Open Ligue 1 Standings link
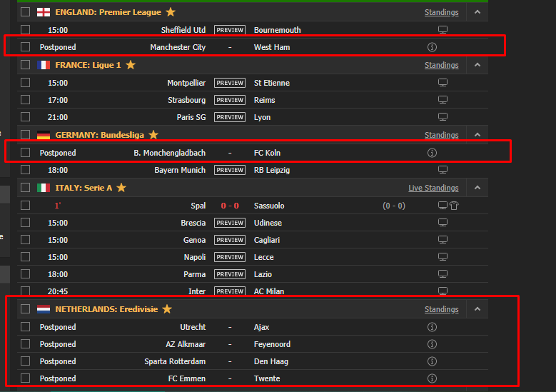The image size is (556, 392). pyautogui.click(x=441, y=65)
